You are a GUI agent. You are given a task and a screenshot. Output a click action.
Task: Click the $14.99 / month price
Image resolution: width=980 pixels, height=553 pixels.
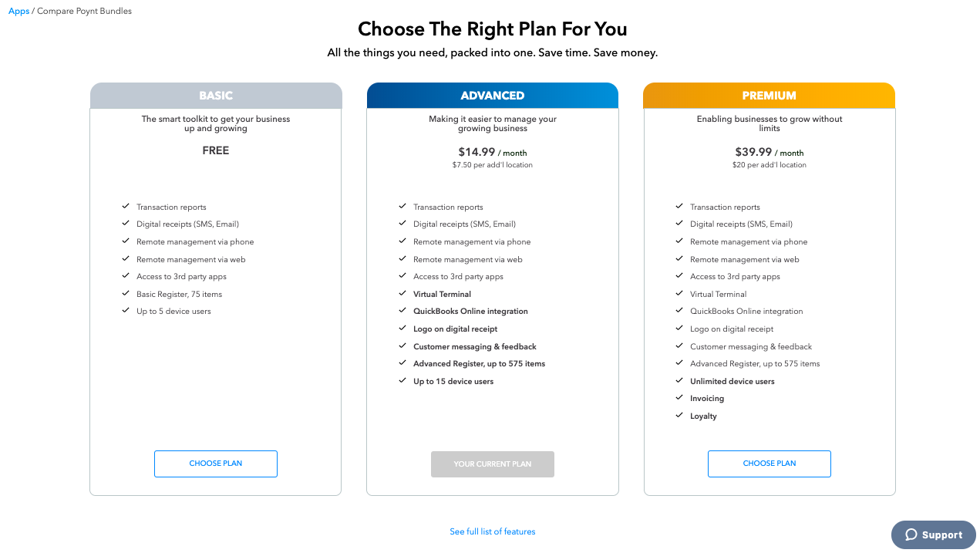click(x=493, y=152)
